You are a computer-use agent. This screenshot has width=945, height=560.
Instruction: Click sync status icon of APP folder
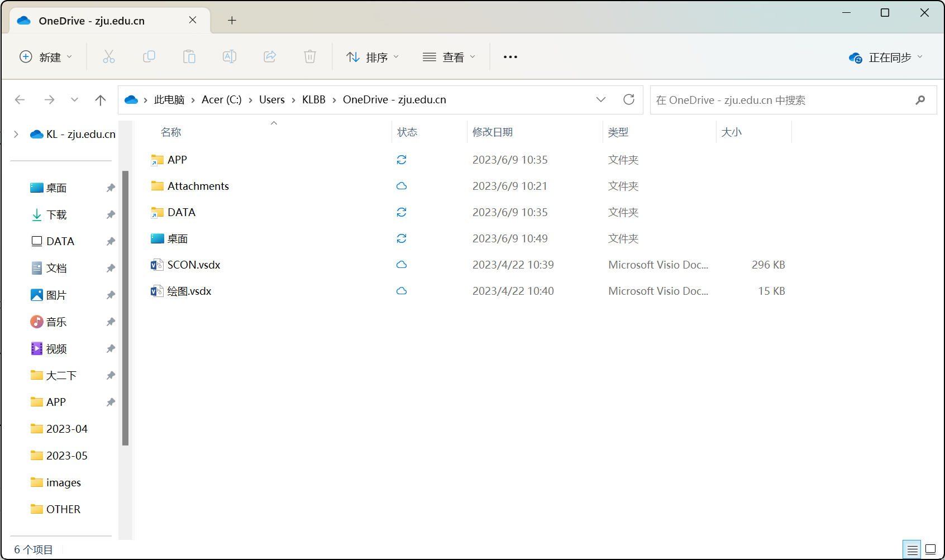click(x=402, y=160)
